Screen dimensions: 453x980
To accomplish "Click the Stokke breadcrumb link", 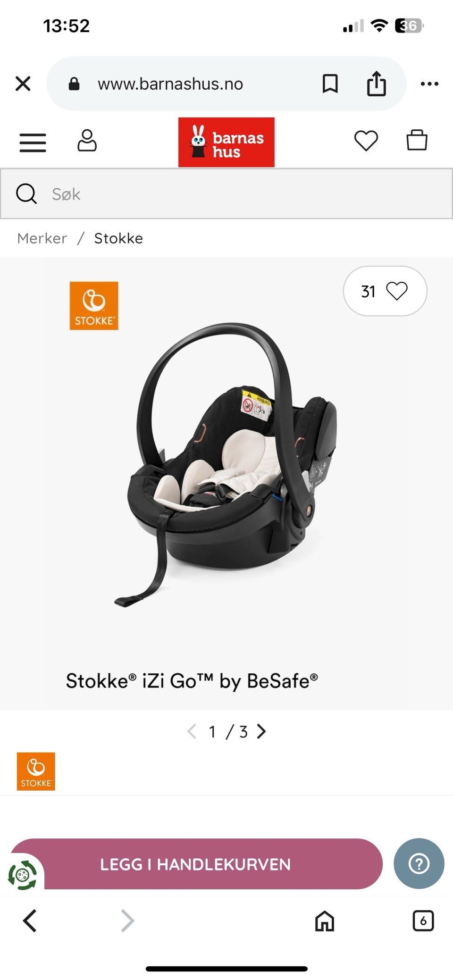I will (x=118, y=238).
